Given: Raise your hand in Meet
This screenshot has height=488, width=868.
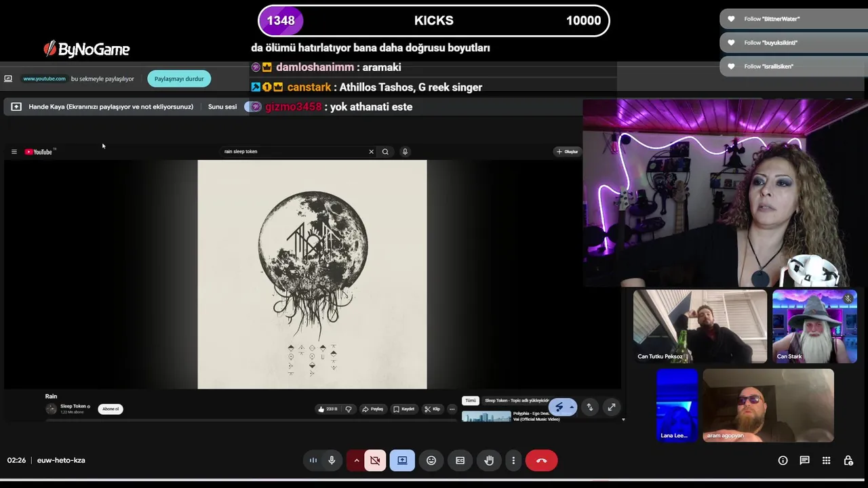Looking at the screenshot, I should [x=489, y=460].
